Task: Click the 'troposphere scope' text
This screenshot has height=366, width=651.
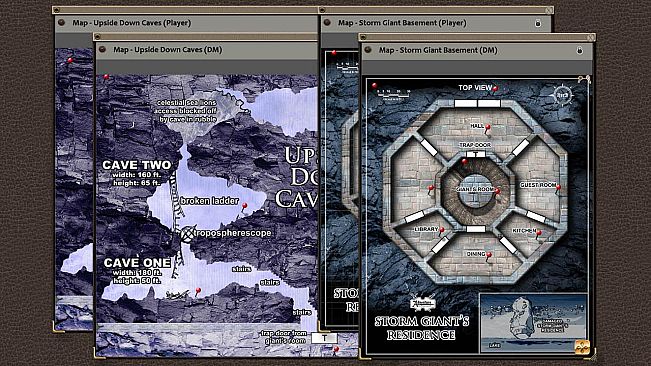Action: point(233,233)
